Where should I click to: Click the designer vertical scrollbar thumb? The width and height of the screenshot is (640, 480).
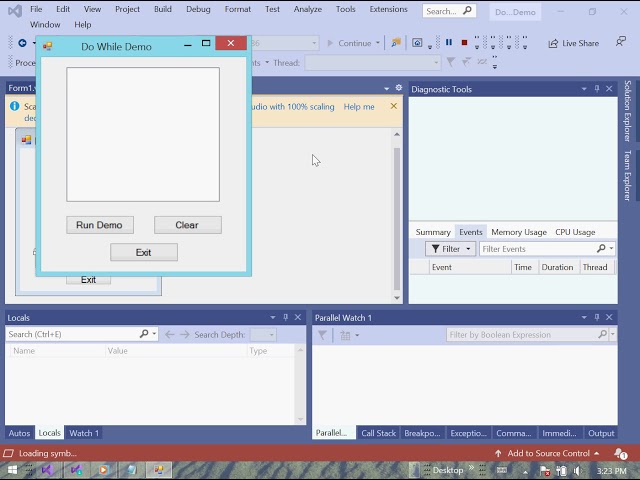(397, 218)
